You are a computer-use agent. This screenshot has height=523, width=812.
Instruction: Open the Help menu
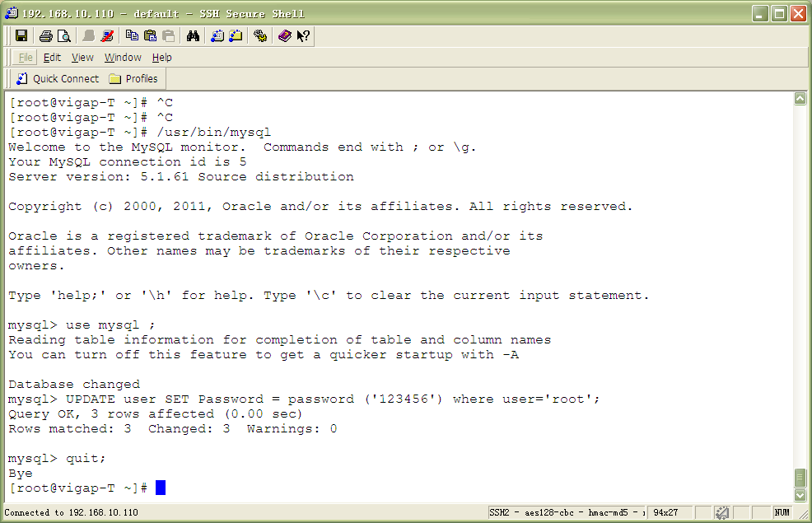point(162,58)
